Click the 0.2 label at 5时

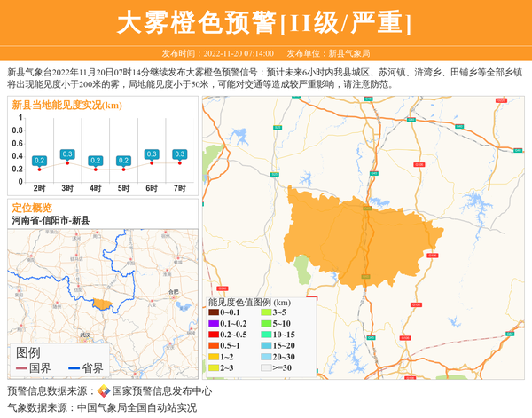point(123,161)
